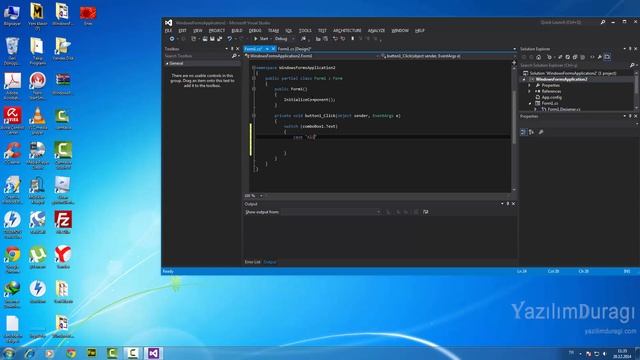Open the Debug configuration dropdown
The height and width of the screenshot is (360, 640).
(x=284, y=39)
